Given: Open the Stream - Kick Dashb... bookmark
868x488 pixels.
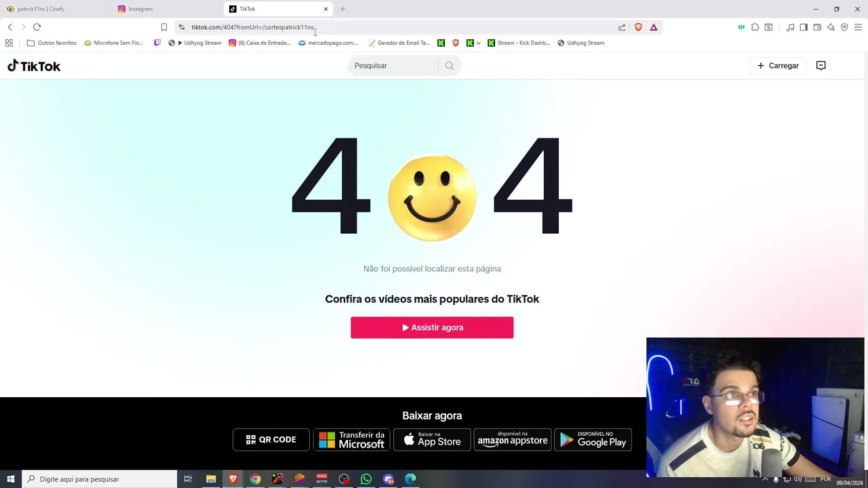Looking at the screenshot, I should 519,43.
